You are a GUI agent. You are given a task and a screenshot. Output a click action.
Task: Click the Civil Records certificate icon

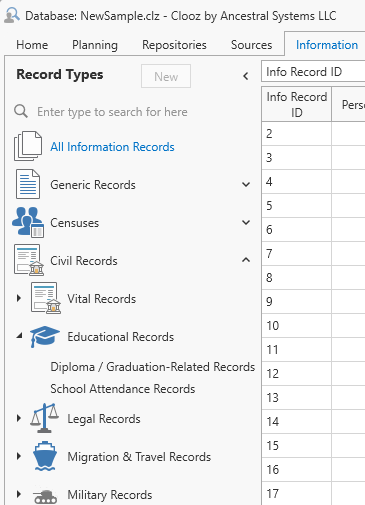point(29,260)
